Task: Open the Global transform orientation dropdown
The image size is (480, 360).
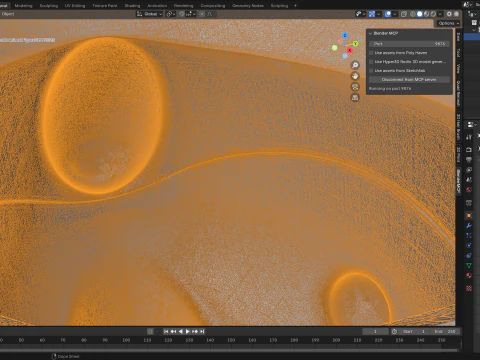Action: tap(149, 14)
